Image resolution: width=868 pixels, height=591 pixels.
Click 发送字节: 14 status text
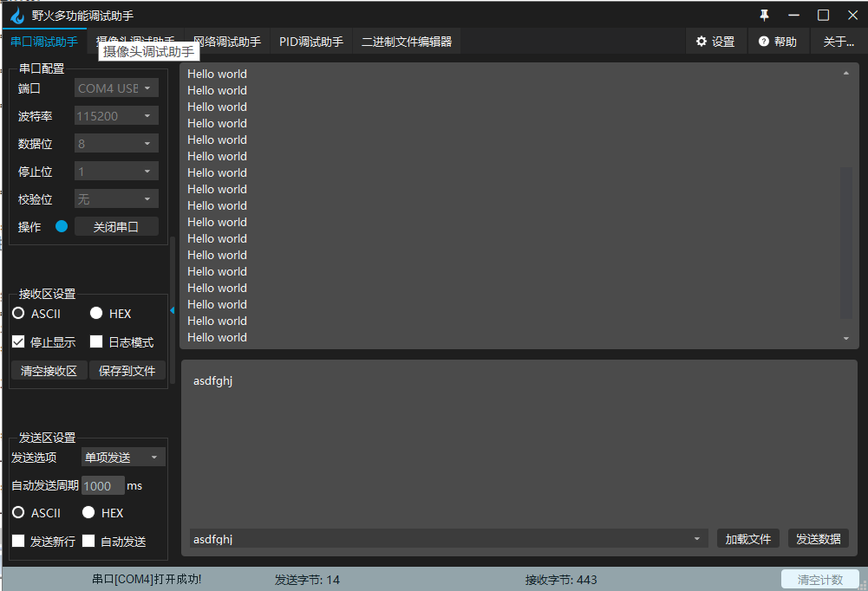coord(307,580)
